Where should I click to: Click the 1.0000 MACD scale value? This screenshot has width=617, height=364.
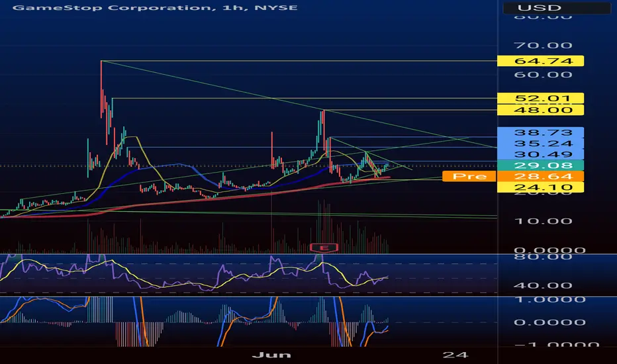click(549, 300)
